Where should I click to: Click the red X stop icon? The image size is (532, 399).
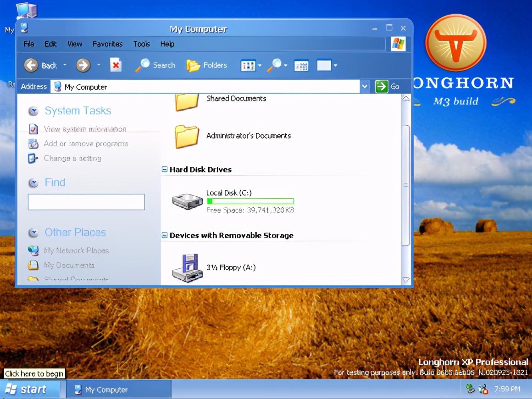[x=116, y=65]
